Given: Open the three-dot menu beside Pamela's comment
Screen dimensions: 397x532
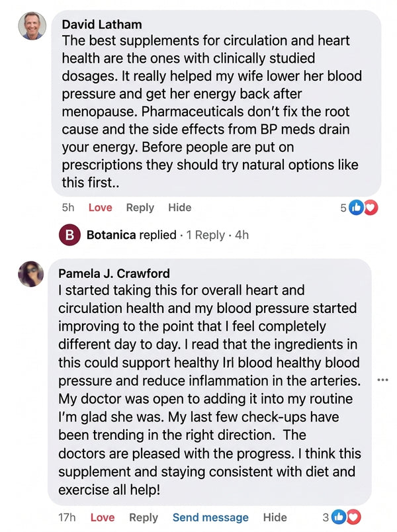Looking at the screenshot, I should (x=382, y=380).
